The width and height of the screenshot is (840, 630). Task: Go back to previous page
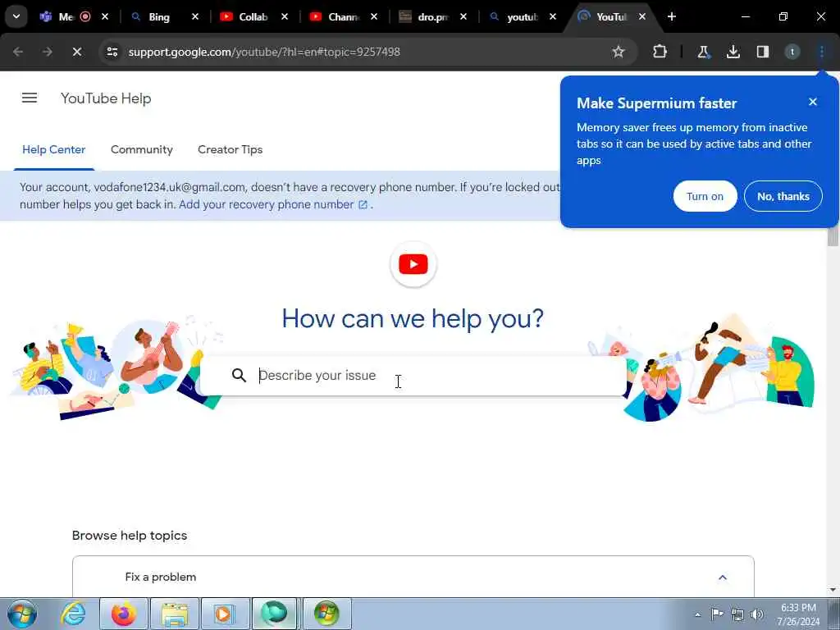[x=18, y=52]
